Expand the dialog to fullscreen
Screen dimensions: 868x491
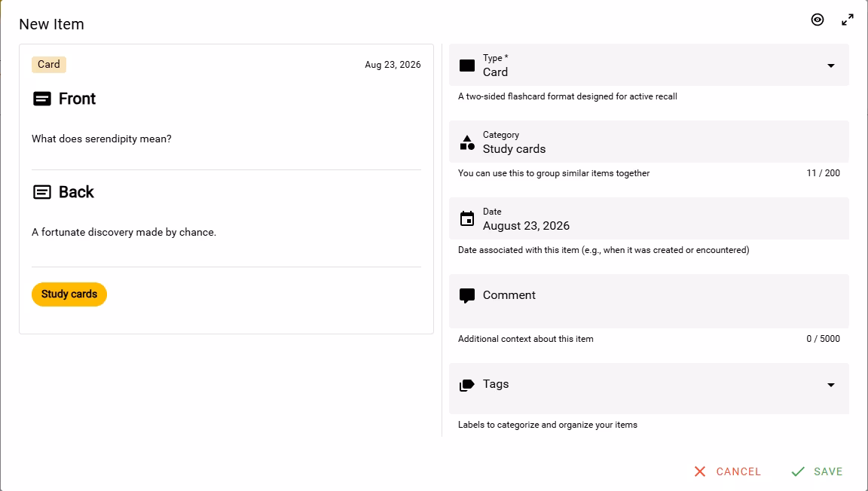click(848, 20)
